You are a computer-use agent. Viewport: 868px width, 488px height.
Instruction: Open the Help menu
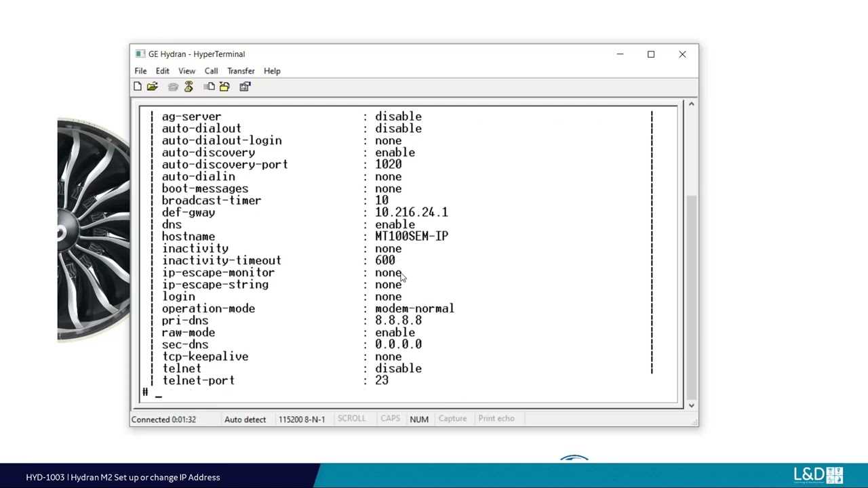(272, 71)
